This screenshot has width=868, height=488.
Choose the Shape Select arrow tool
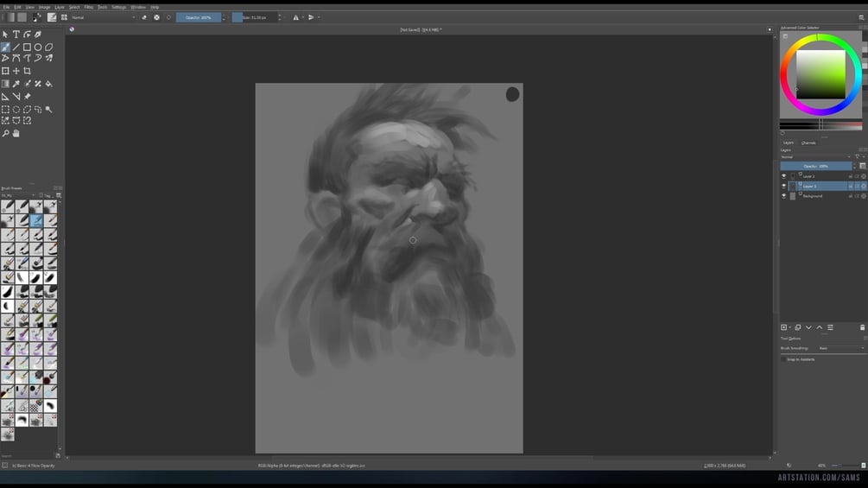(5, 35)
